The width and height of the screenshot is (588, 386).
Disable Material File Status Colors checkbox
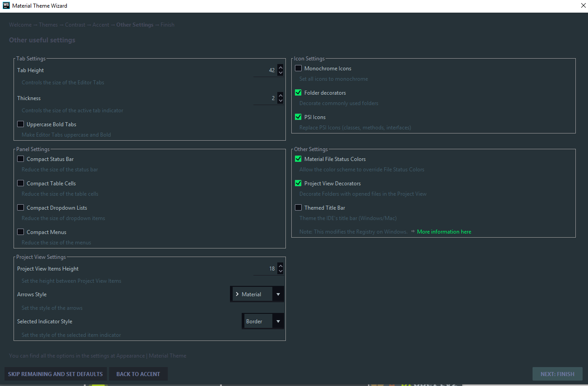pyautogui.click(x=299, y=159)
